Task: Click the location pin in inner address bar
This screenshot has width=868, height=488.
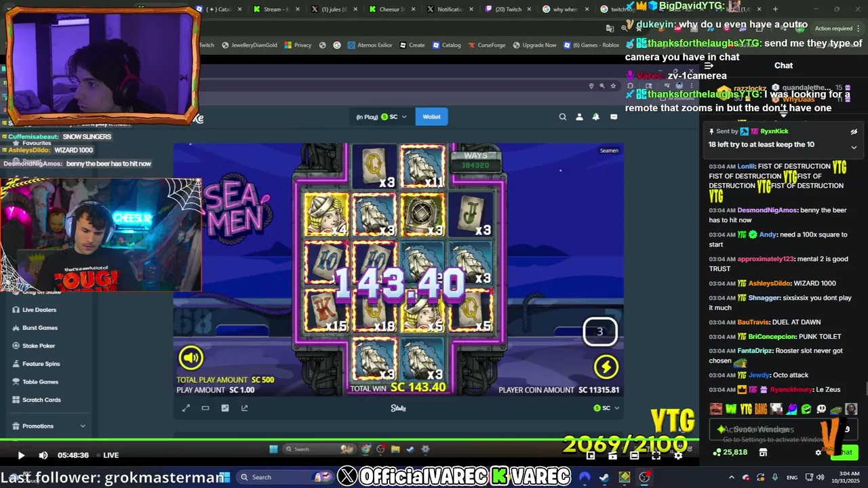Action: tap(591, 86)
